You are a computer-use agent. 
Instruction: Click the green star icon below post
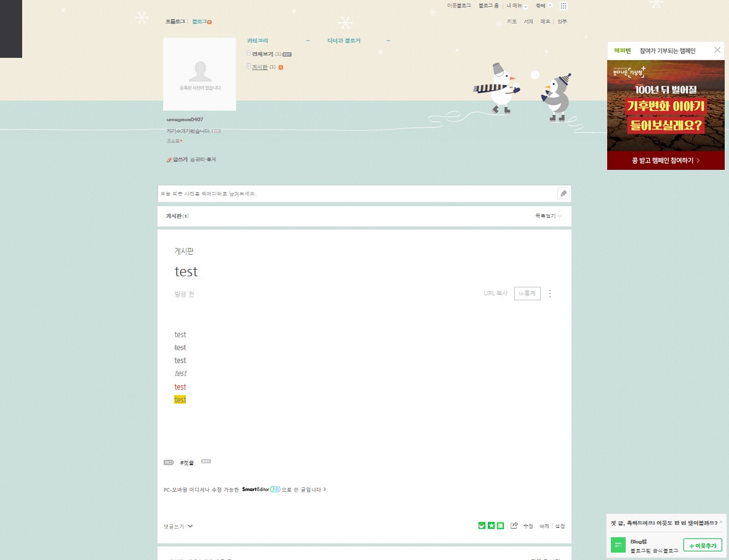pos(491,526)
